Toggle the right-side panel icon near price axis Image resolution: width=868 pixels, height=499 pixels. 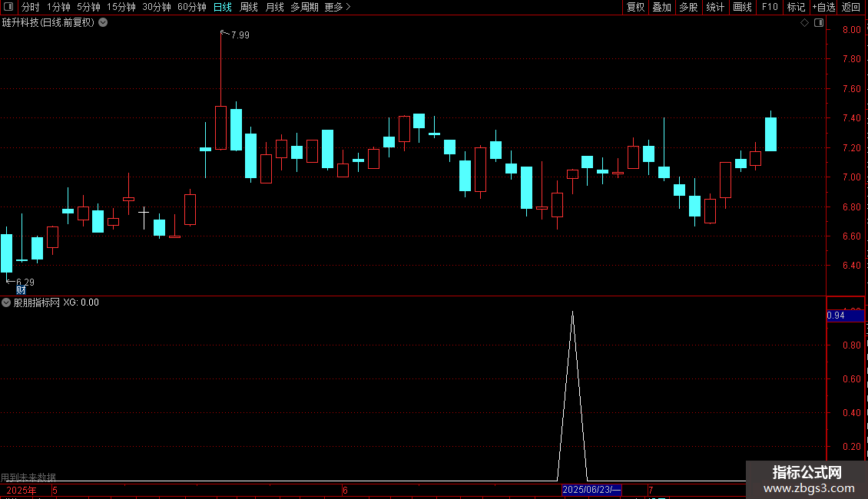(819, 23)
